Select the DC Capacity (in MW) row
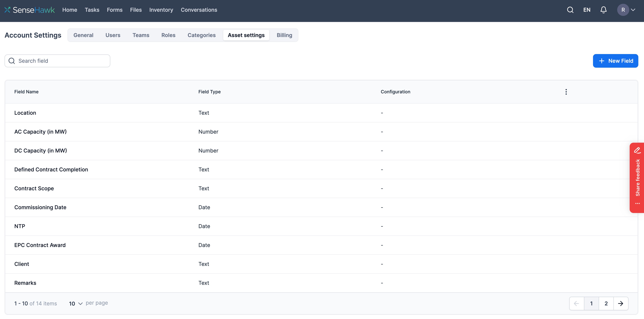Image resolution: width=644 pixels, height=319 pixels. point(321,151)
